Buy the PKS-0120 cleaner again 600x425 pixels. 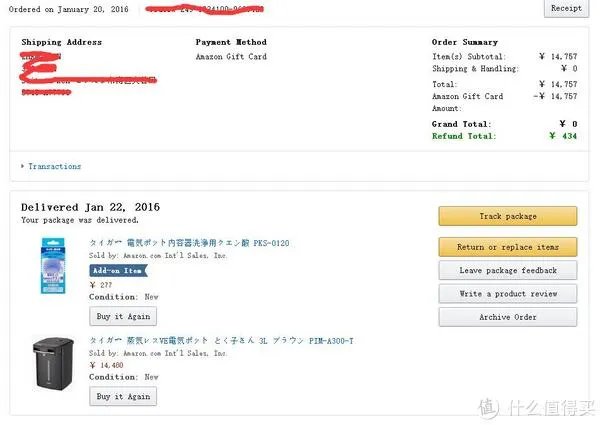[123, 316]
